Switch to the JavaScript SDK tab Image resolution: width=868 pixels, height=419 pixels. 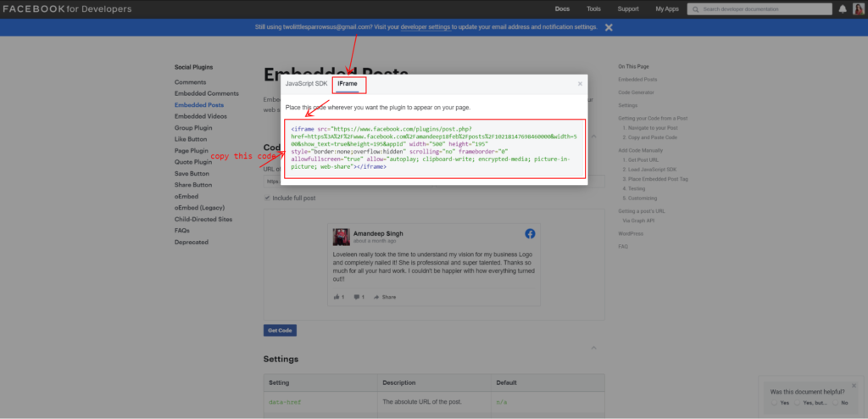(x=306, y=84)
